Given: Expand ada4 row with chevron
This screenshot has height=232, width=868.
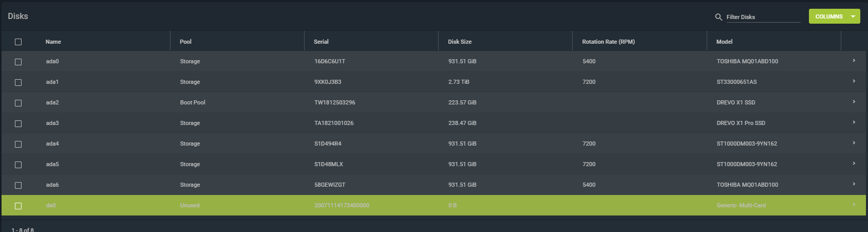Looking at the screenshot, I should pos(854,143).
